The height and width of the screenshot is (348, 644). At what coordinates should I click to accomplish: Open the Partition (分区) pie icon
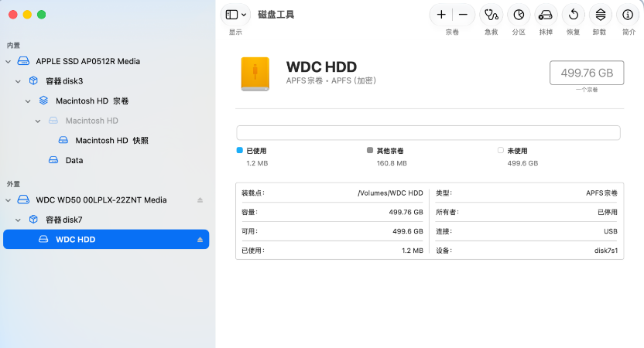(x=519, y=15)
